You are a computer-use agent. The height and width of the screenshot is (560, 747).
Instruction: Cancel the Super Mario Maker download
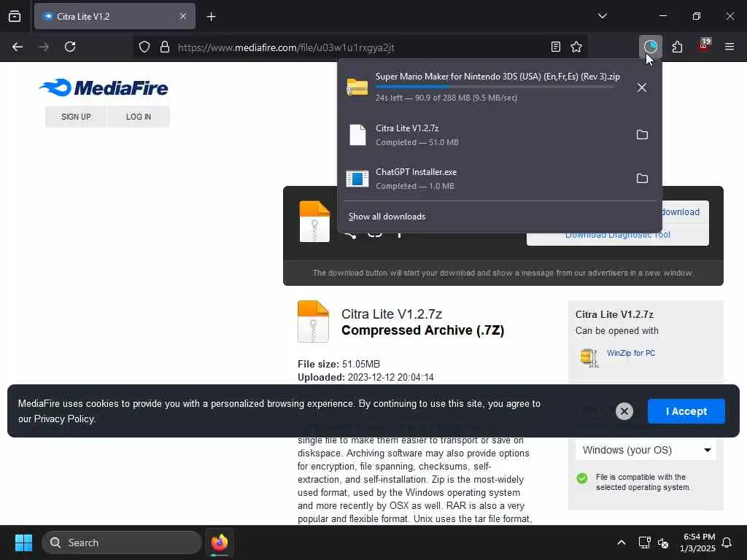coord(642,87)
